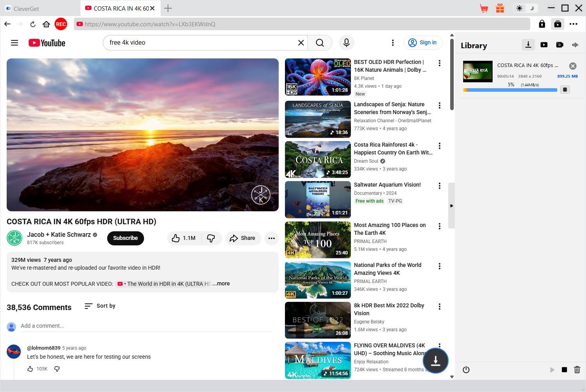This screenshot has width=586, height=392.
Task: Click the YouTube logo
Action: pyautogui.click(x=47, y=43)
